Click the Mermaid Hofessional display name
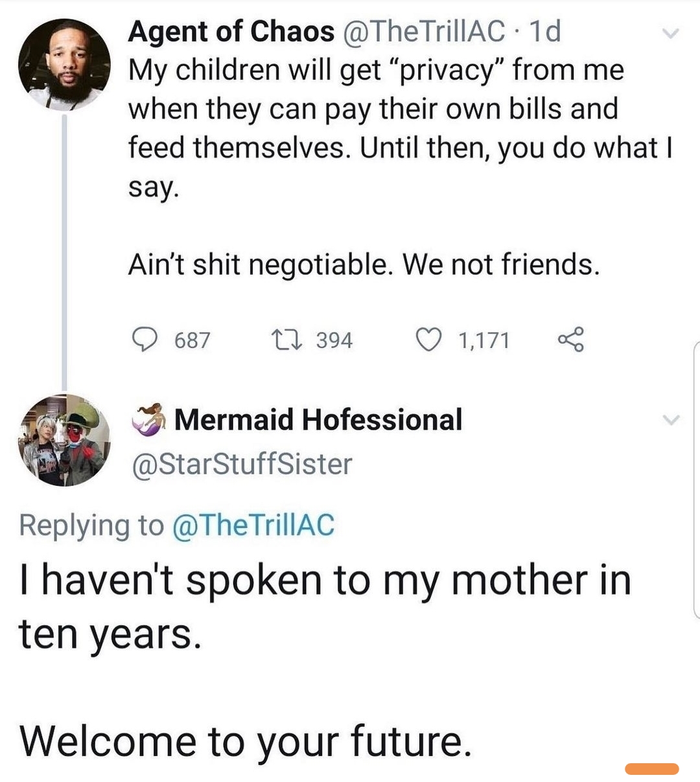 [318, 420]
